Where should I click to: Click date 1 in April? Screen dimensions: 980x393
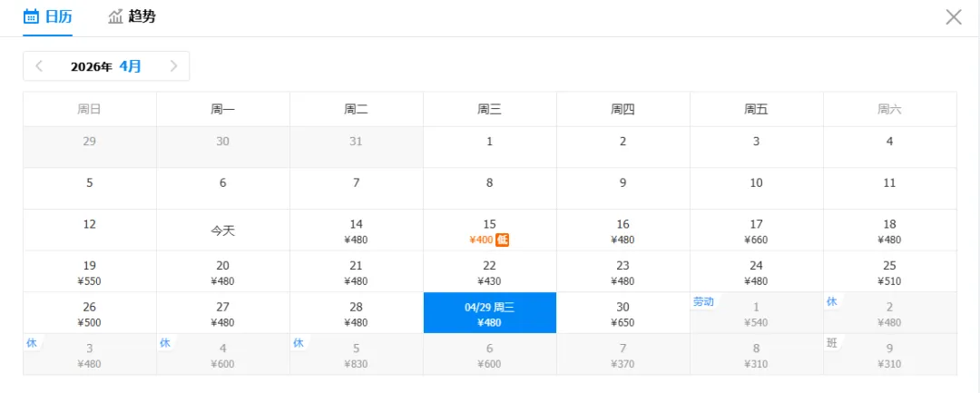pyautogui.click(x=489, y=147)
